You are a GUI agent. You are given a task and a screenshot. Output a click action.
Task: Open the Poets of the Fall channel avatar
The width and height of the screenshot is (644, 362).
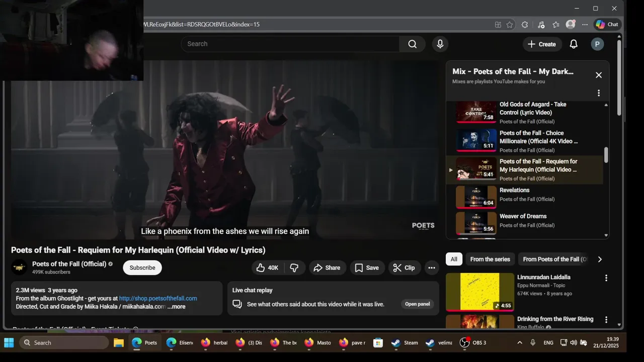pos(20,267)
